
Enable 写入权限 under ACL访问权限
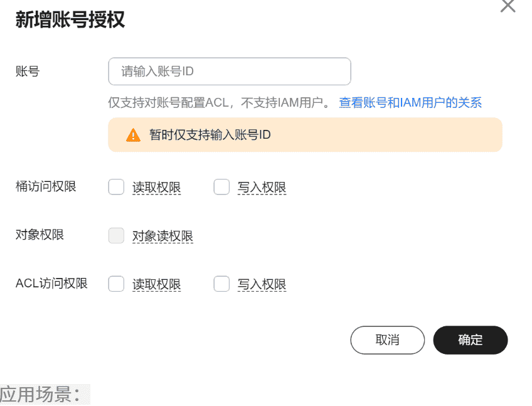[x=221, y=284]
